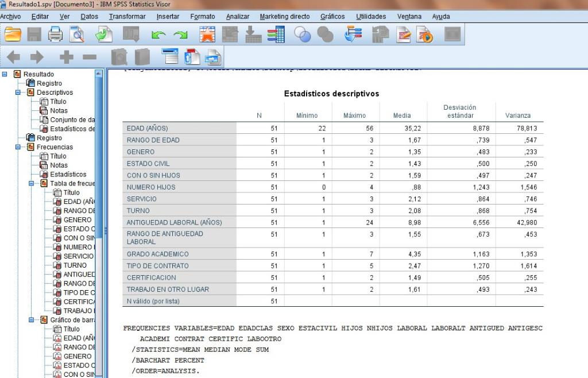Open the Analizar menu
588x378 pixels.
(237, 17)
